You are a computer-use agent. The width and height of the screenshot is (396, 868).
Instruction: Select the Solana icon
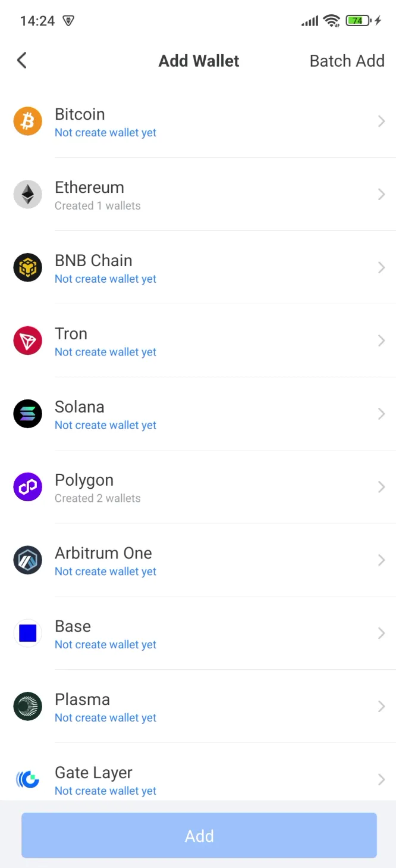(x=27, y=414)
